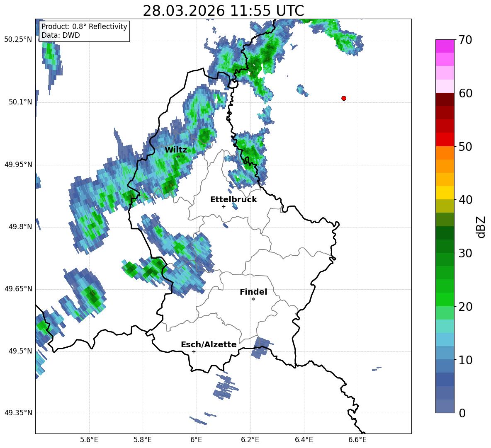Image resolution: width=491 pixels, height=448 pixels.
Task: Click the 6.4°E longitude label
Action: (304, 440)
